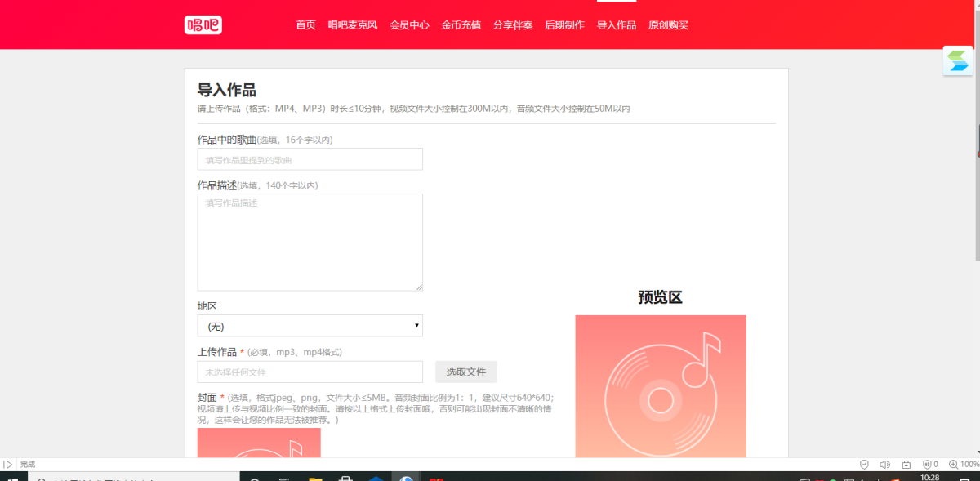The image size is (980, 481).
Task: Go to the 首页 home tab
Action: tap(305, 25)
